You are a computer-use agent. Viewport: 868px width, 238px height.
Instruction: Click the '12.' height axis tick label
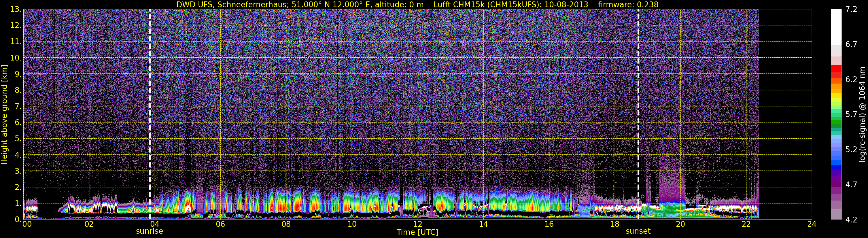pyautogui.click(x=16, y=25)
